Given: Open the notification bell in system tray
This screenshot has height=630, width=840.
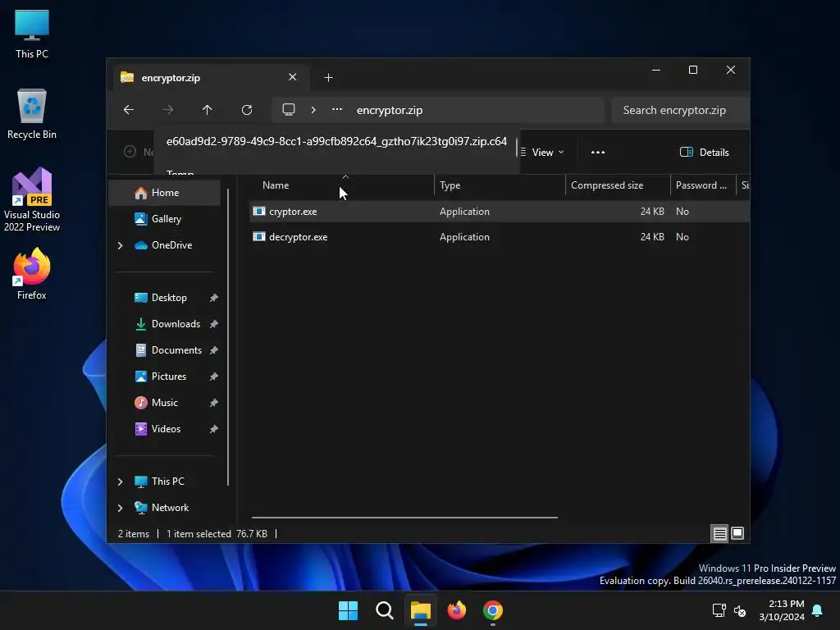Looking at the screenshot, I should point(818,610).
